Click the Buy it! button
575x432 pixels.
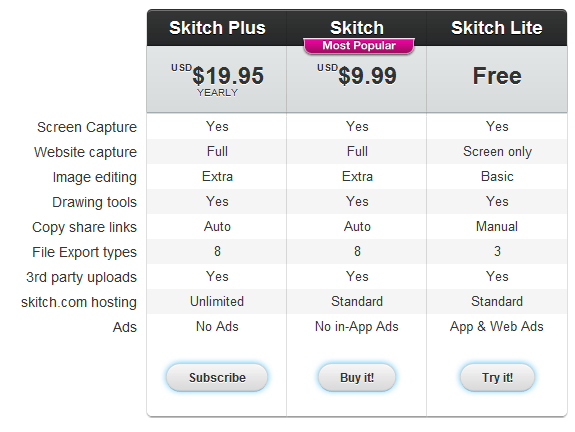[x=357, y=377]
